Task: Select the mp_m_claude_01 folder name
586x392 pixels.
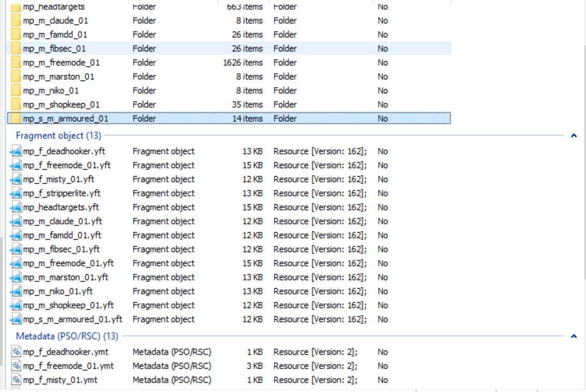Action: pos(55,21)
